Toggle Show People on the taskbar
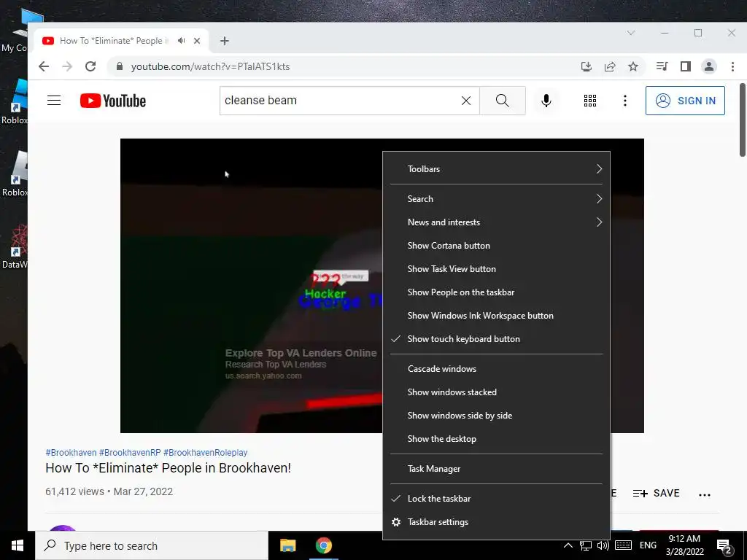The height and width of the screenshot is (560, 747). tap(496, 292)
